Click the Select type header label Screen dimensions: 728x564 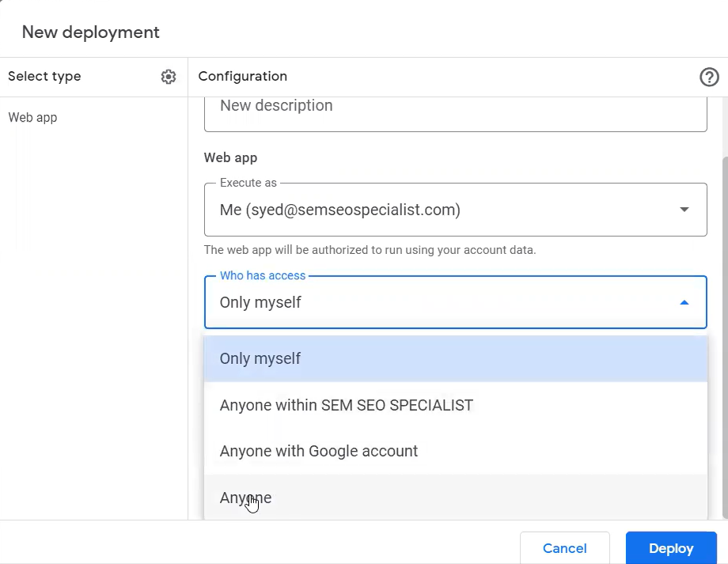coord(44,77)
